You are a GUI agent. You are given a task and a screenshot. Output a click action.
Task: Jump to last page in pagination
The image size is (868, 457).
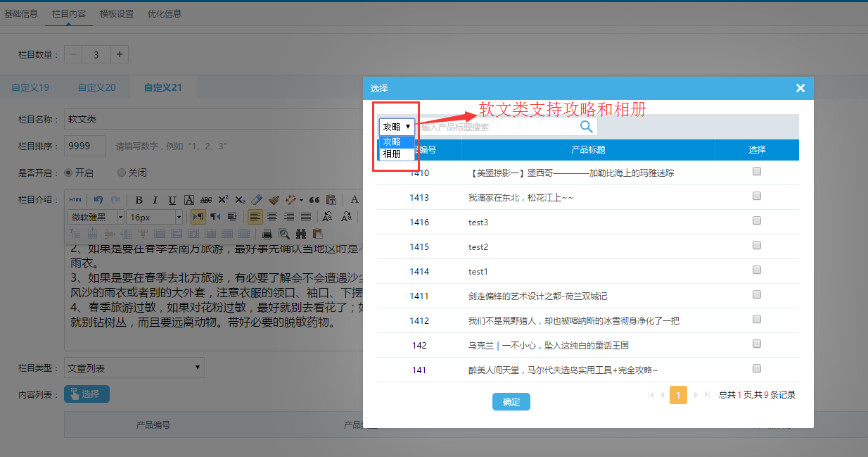[707, 395]
